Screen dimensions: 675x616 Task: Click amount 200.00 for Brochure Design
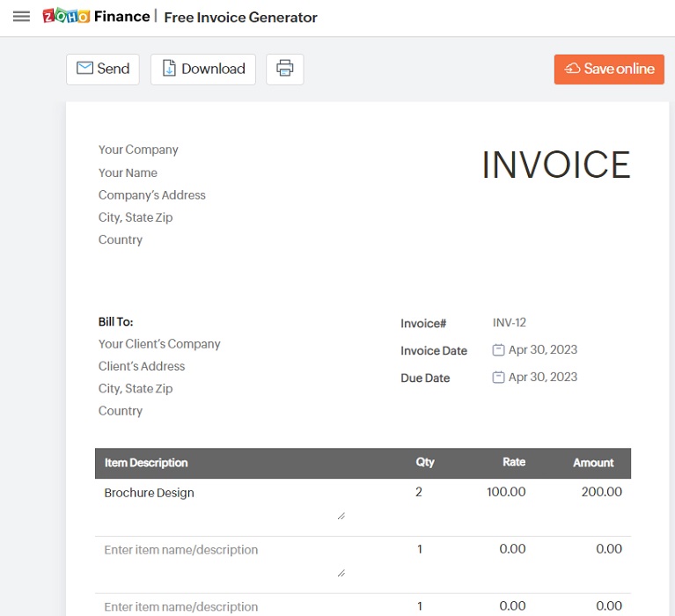pos(601,492)
